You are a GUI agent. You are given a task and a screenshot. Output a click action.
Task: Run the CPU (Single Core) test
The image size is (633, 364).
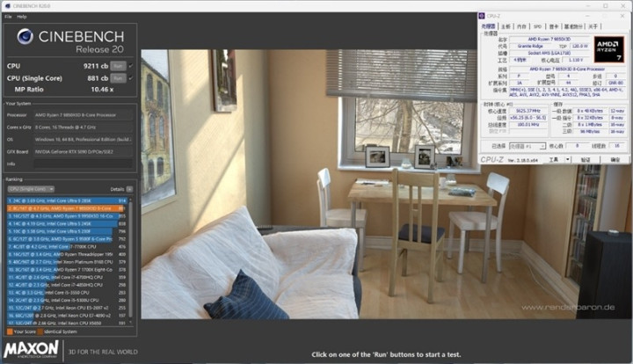118,78
